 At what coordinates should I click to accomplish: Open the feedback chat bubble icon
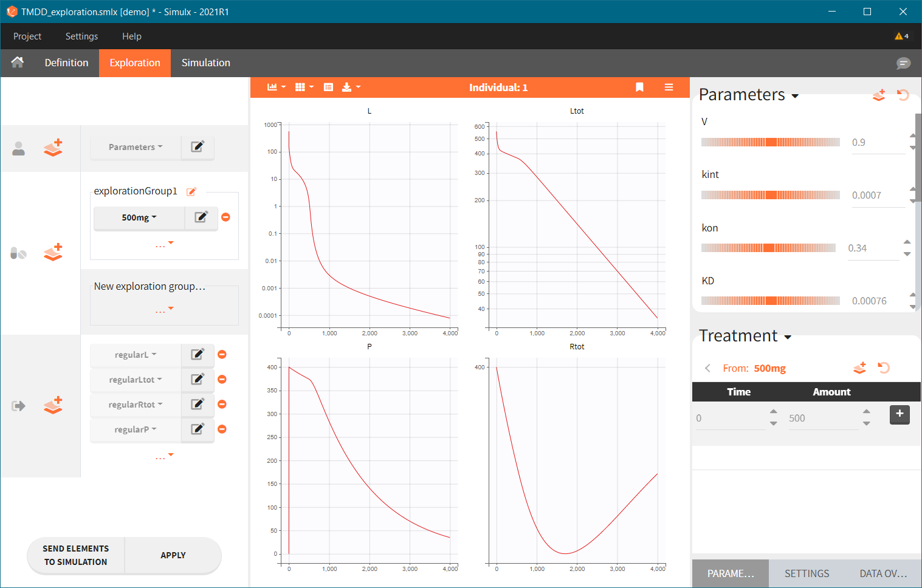[903, 63]
